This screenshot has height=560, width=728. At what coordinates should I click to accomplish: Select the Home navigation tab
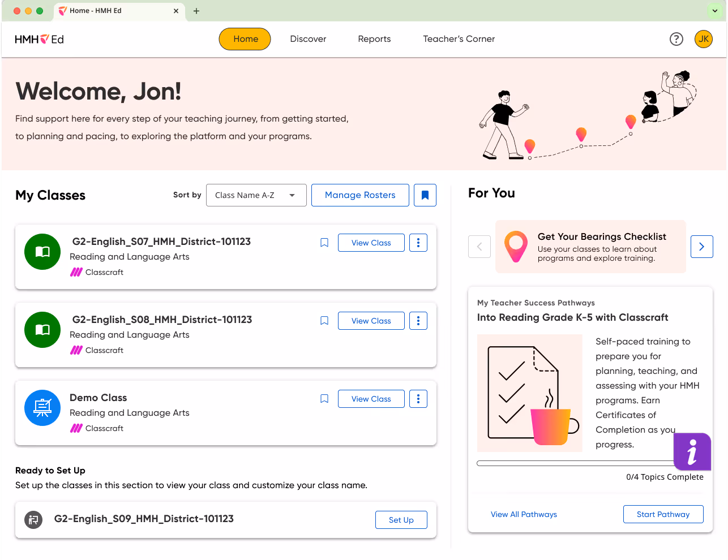245,39
